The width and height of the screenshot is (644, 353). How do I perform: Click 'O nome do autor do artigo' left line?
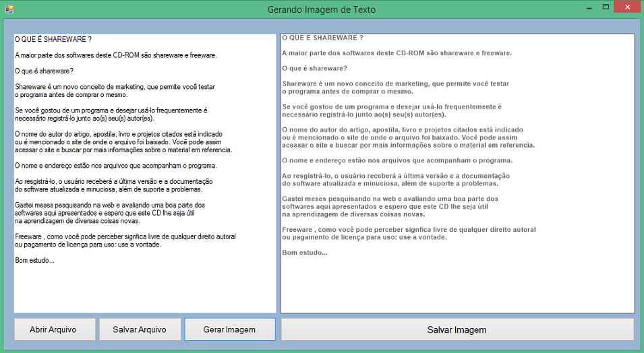pos(119,134)
